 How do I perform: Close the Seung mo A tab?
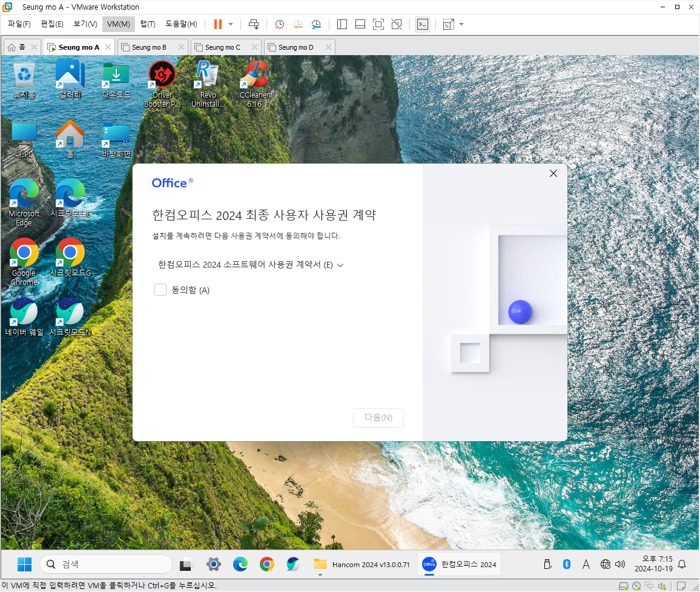pos(108,47)
